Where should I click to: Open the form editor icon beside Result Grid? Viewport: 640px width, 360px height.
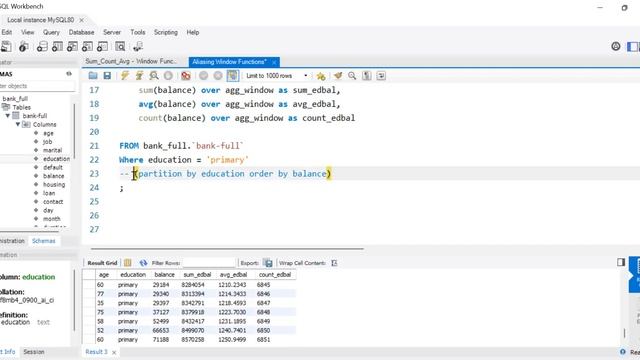click(127, 263)
